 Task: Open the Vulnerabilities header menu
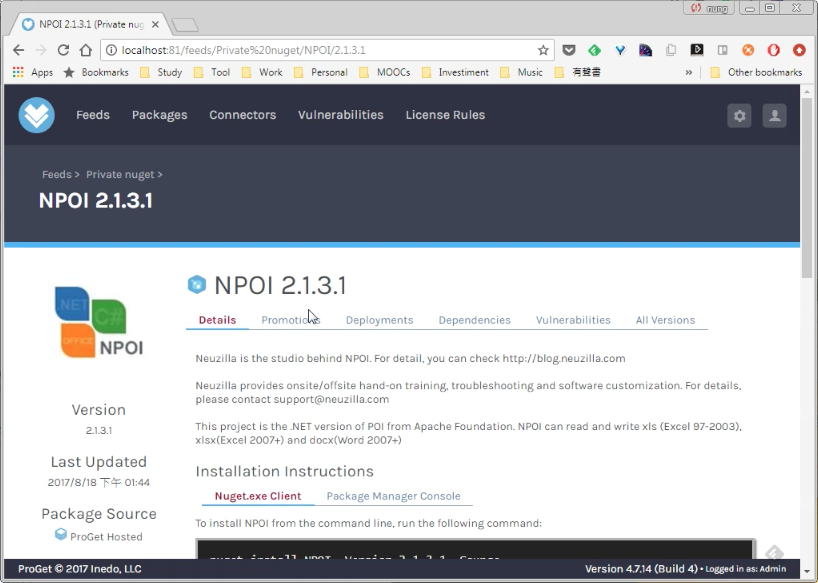pyautogui.click(x=341, y=115)
